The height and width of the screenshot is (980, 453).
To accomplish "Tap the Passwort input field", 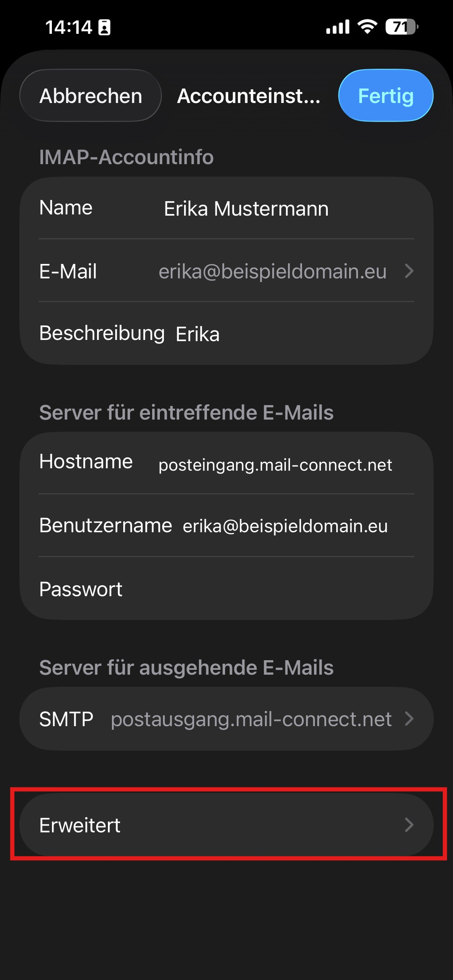I will 266,589.
